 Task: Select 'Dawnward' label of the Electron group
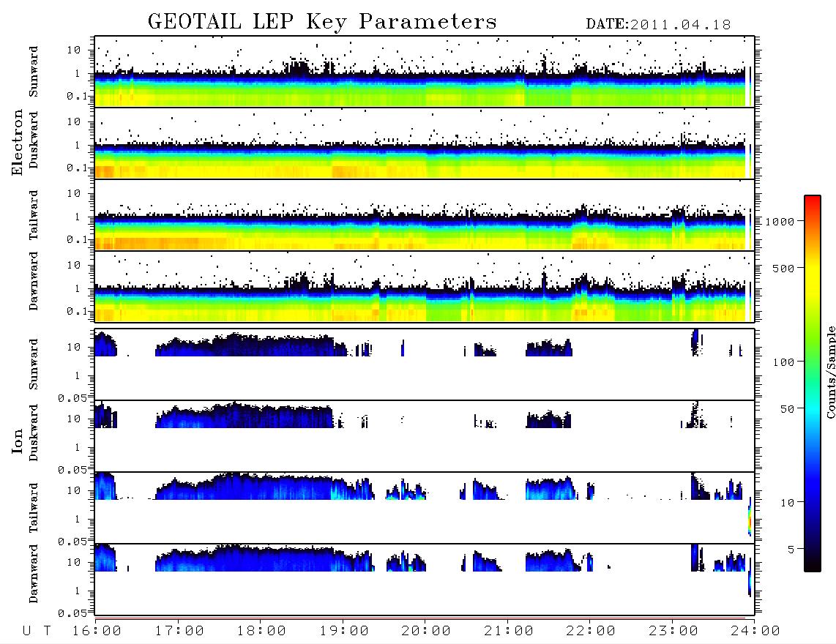click(34, 281)
